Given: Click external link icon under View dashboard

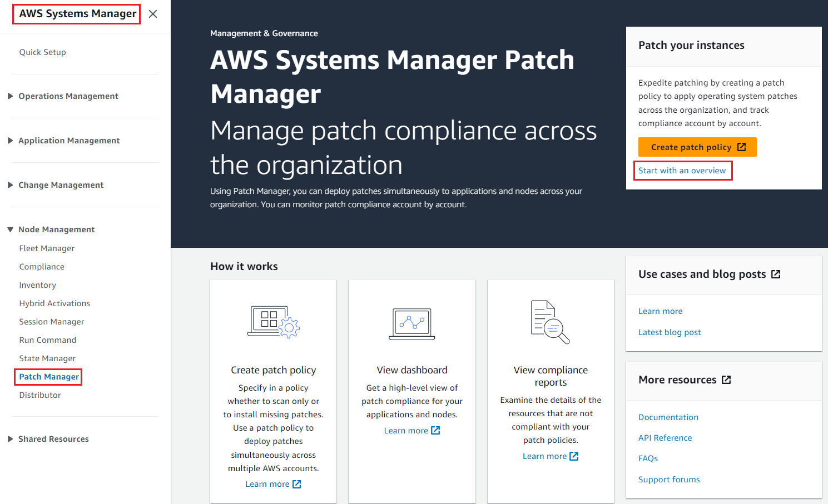Looking at the screenshot, I should (x=435, y=431).
